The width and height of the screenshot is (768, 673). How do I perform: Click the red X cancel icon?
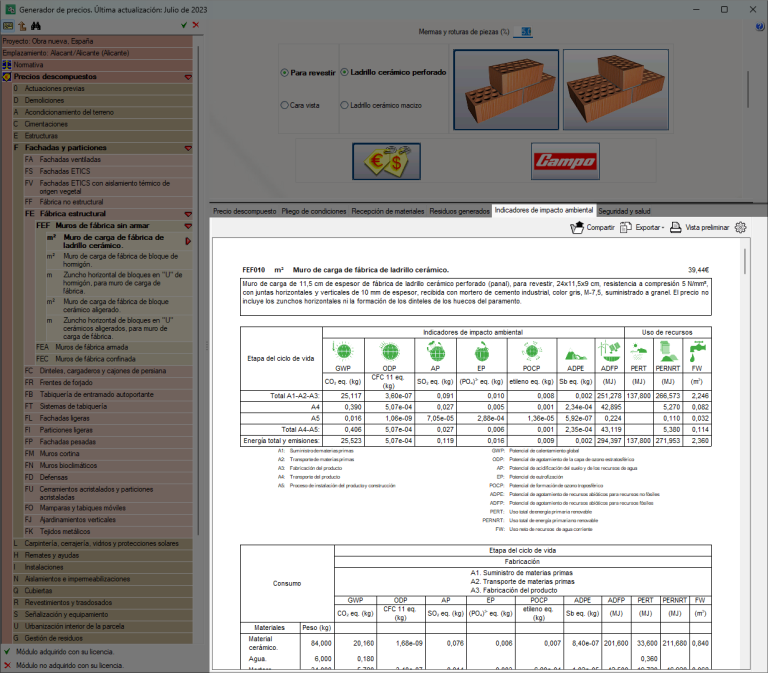click(x=196, y=25)
